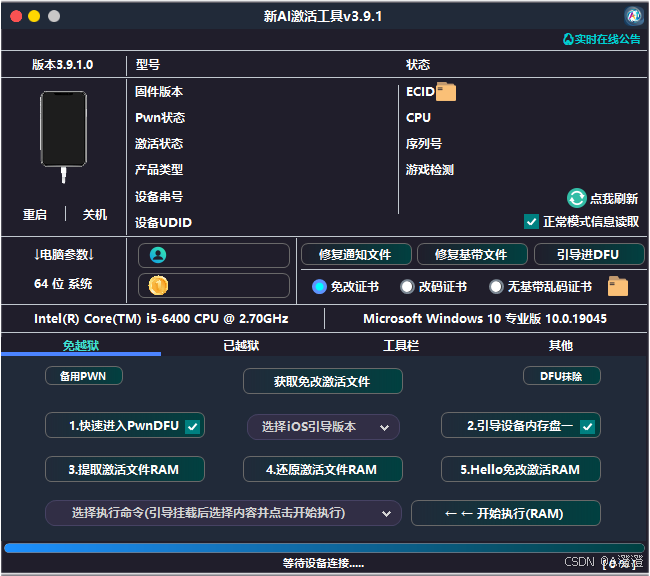Click the 修复通知文件 button

[x=356, y=254]
